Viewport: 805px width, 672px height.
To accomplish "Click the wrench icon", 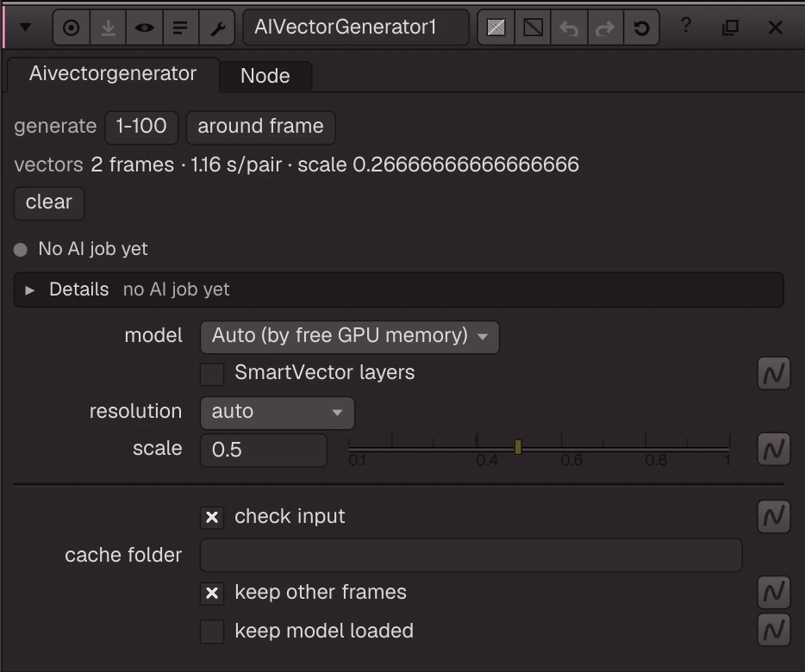I will pos(217,28).
